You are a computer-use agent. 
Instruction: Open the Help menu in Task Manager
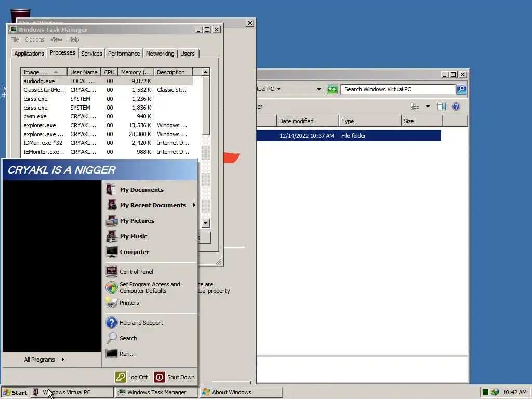(74, 39)
